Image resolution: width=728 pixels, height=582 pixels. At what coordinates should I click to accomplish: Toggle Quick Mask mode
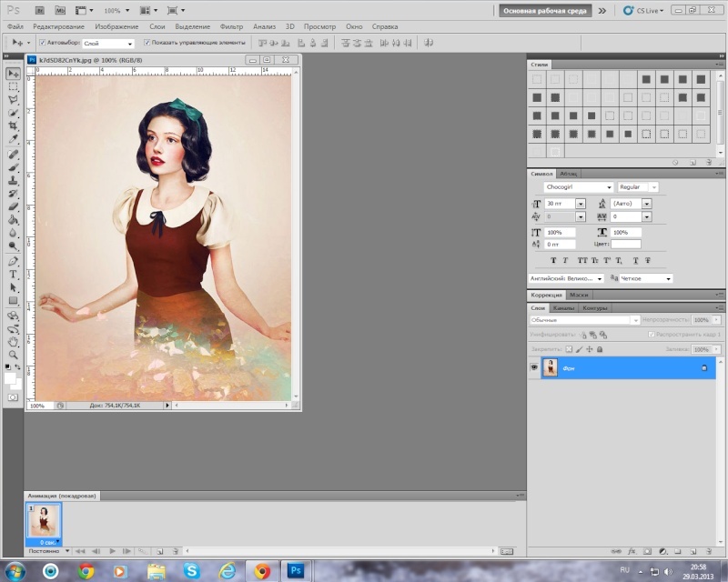click(x=13, y=397)
